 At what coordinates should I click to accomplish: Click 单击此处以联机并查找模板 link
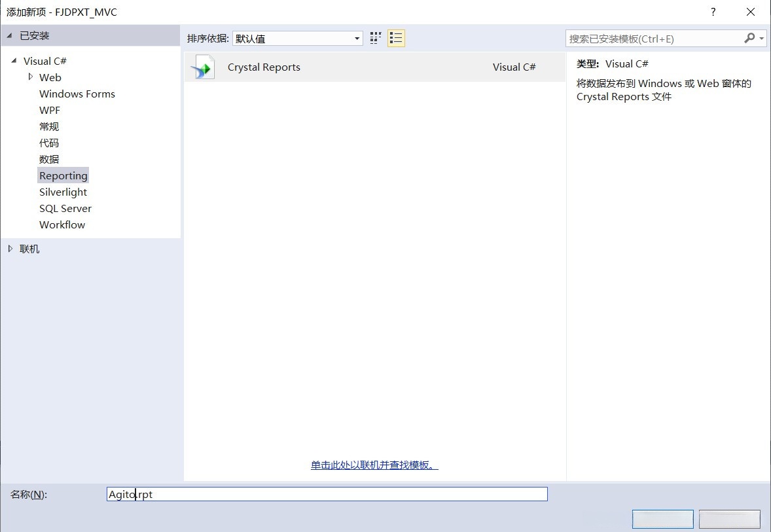[374, 465]
